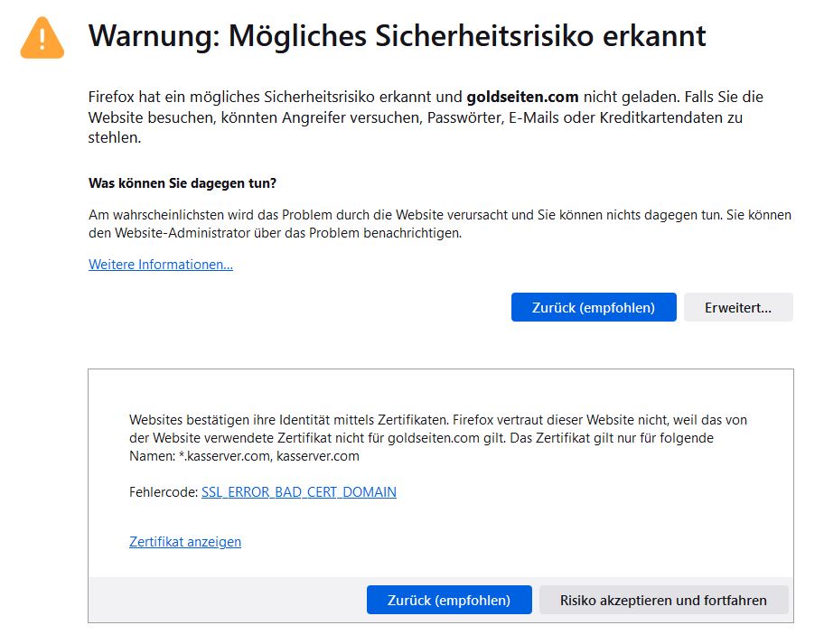The width and height of the screenshot is (824, 644).
Task: Click the word "stehlen." ending the warning
Action: (x=115, y=138)
